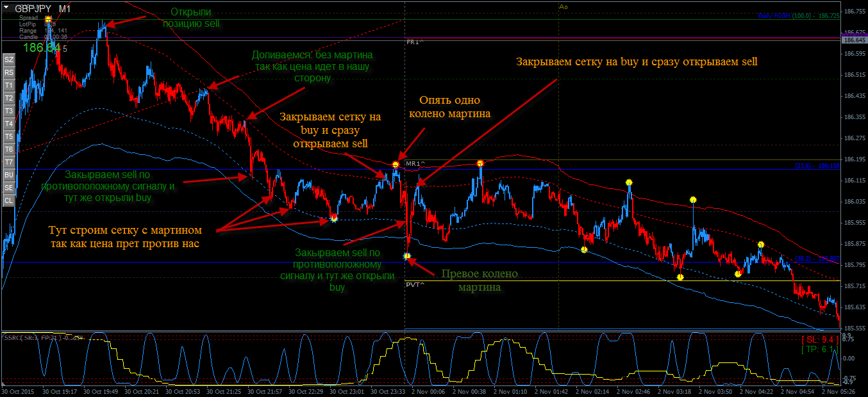Click the PVT pivot label
Viewport: 868px width, 397px height.
point(414,284)
